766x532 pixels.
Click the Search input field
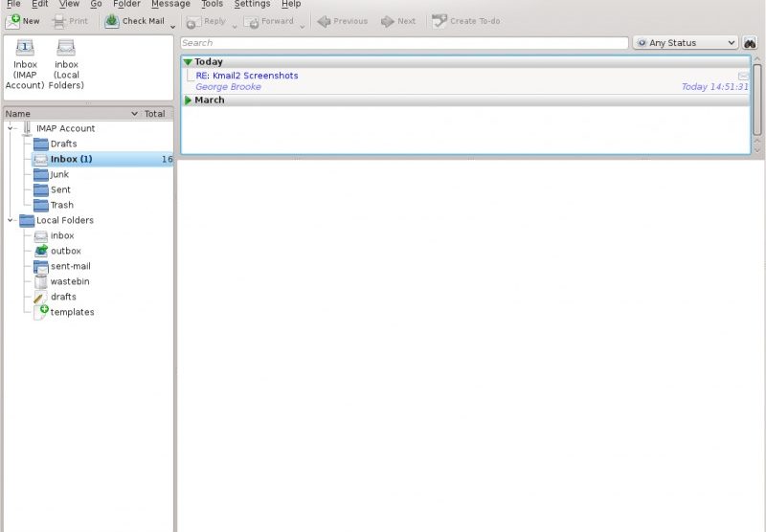402,43
